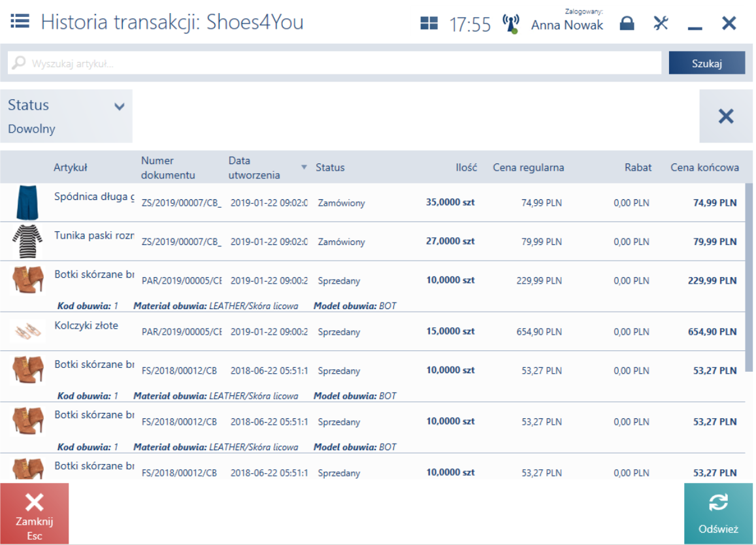The height and width of the screenshot is (545, 756).
Task: Click Spódnica długa article name
Action: click(x=94, y=197)
